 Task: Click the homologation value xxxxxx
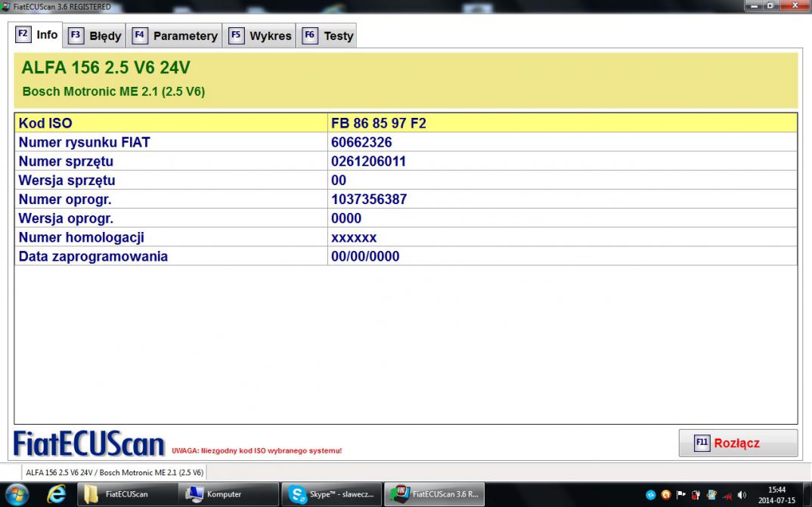[563, 237]
